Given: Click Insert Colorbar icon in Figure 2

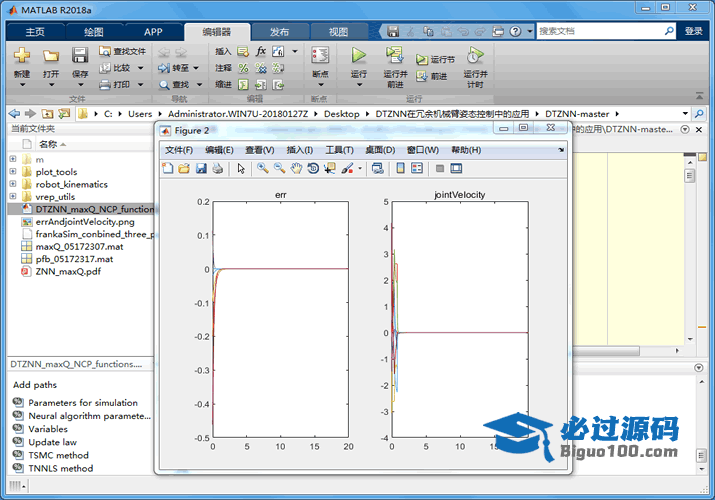Looking at the screenshot, I should click(400, 168).
